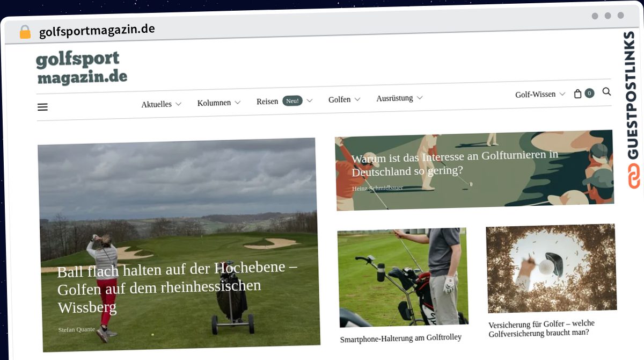Click the search magnifier icon
Viewport: 644px width, 360px height.
pyautogui.click(x=606, y=92)
